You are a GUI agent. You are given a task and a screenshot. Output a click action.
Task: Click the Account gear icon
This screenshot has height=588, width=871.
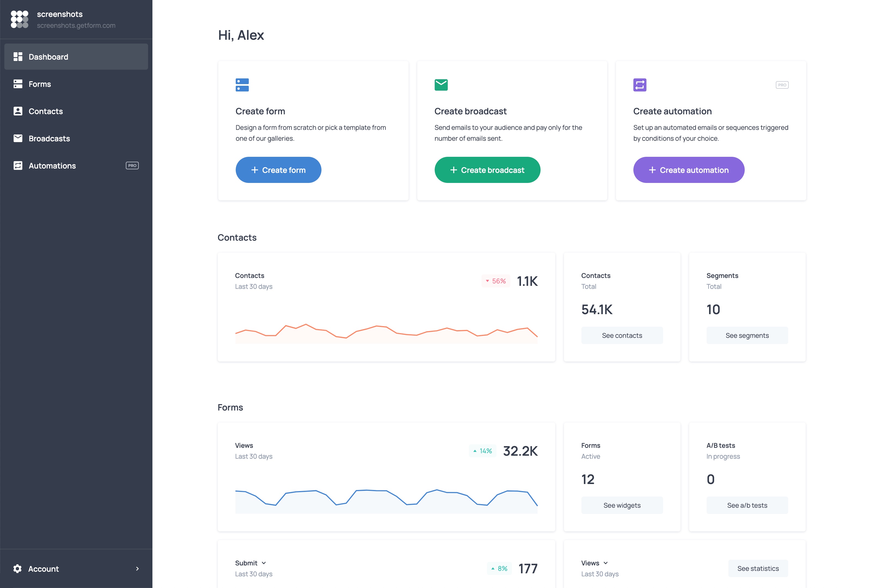[17, 568]
